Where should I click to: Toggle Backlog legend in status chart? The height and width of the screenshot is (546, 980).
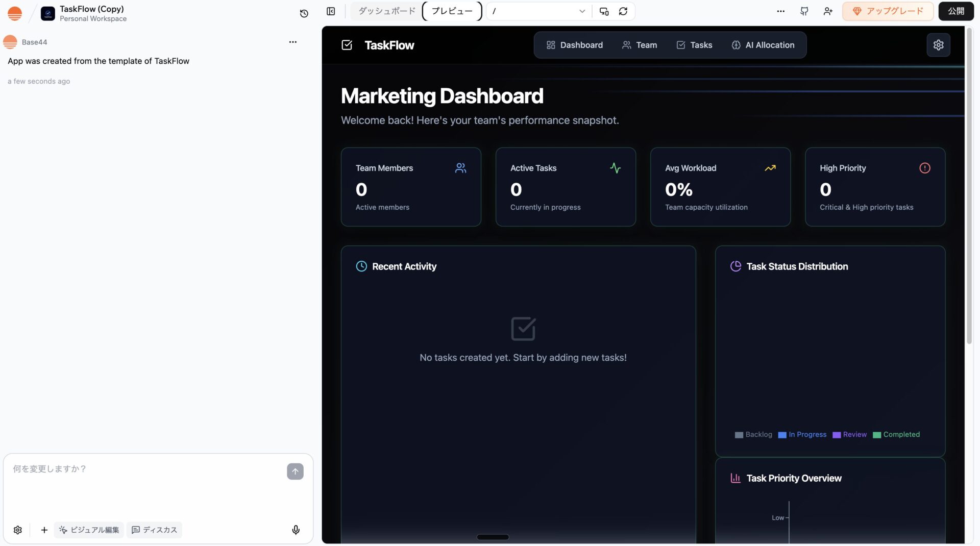pos(753,435)
